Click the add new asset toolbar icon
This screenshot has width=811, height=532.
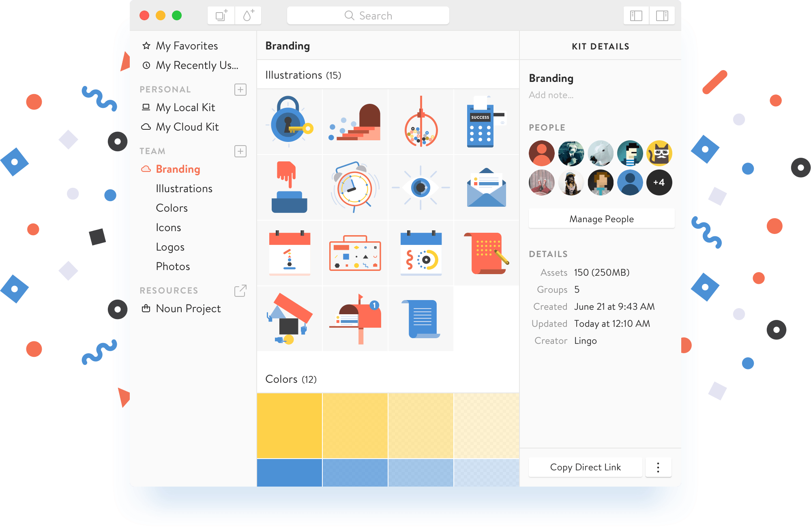pyautogui.click(x=221, y=16)
